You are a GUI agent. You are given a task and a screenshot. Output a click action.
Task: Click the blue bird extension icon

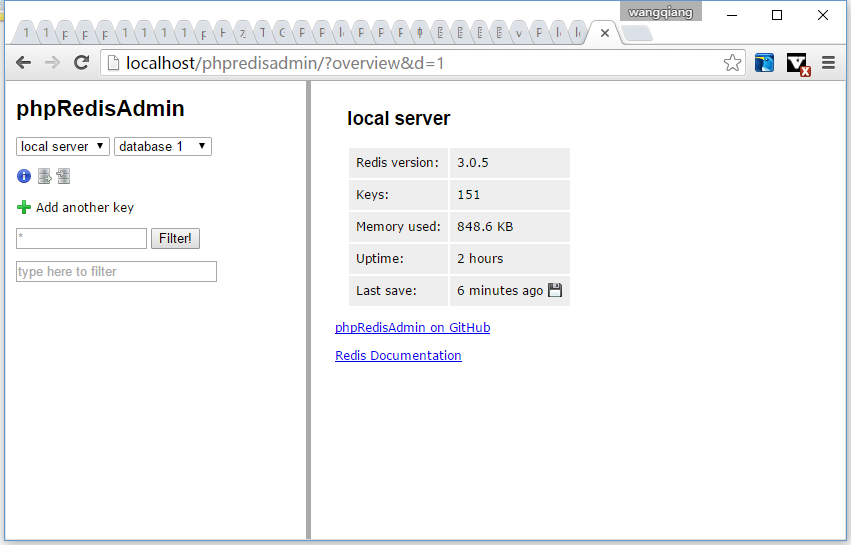[764, 63]
